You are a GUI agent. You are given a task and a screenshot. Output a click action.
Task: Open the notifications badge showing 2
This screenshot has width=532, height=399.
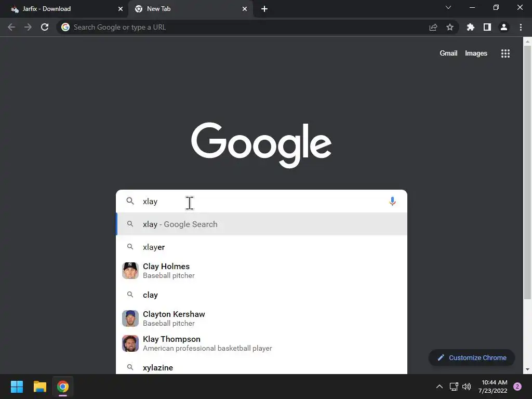(x=517, y=387)
